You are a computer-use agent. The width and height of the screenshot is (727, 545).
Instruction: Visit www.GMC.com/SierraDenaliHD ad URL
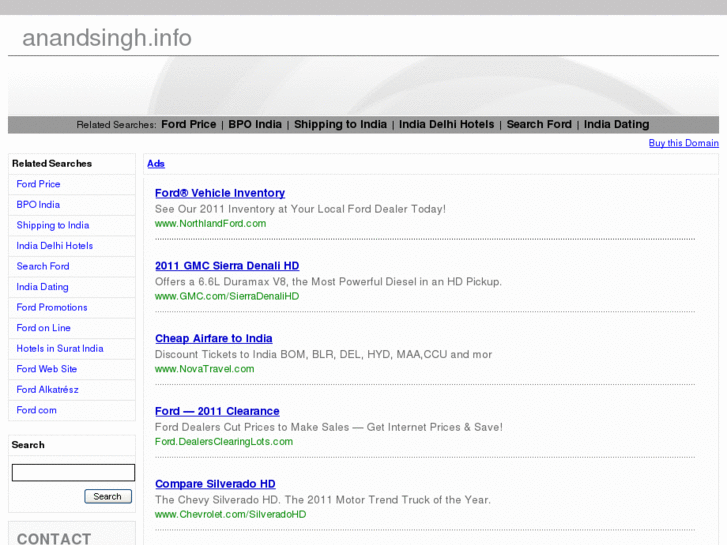coord(227,296)
